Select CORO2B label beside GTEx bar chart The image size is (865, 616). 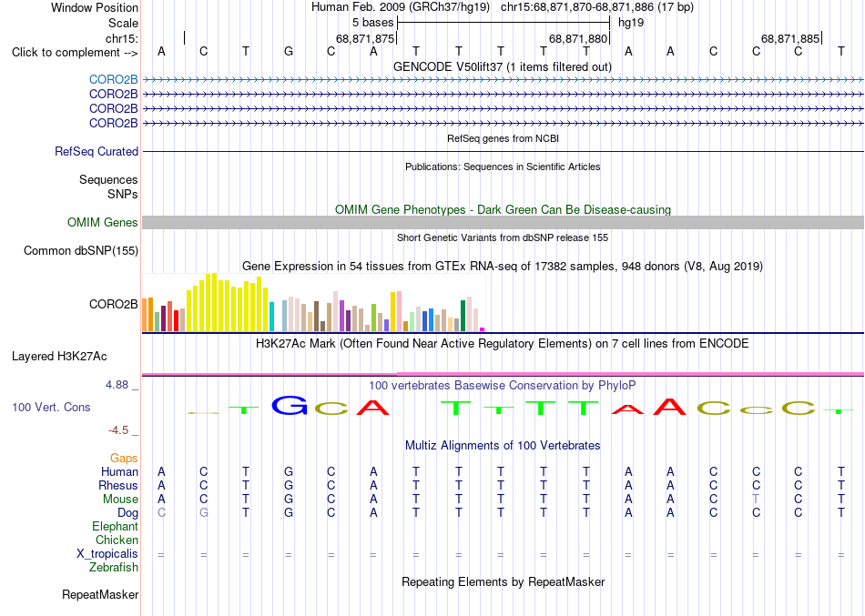[113, 305]
